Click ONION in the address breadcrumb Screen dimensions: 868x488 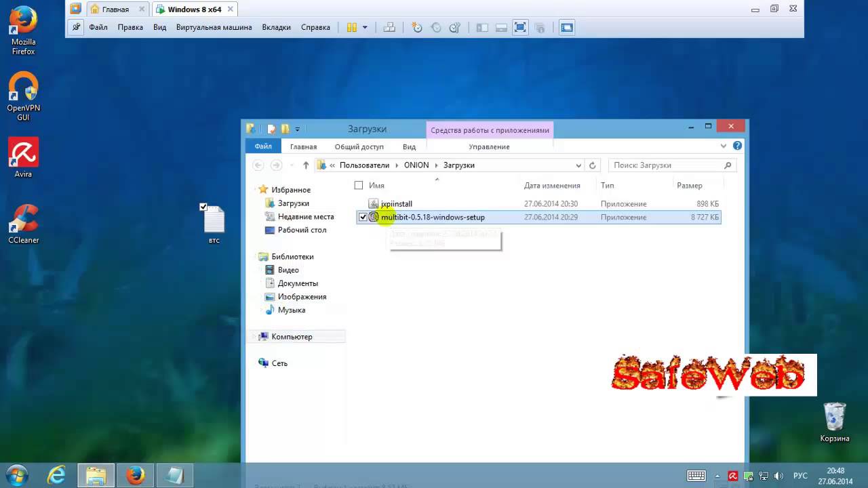pos(416,165)
